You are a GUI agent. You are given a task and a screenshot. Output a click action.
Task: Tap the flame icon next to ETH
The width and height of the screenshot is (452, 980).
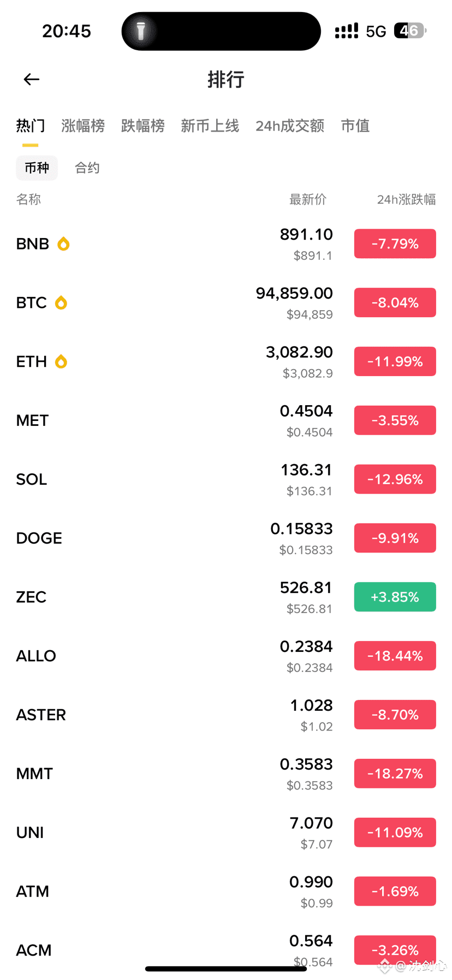[x=61, y=361]
